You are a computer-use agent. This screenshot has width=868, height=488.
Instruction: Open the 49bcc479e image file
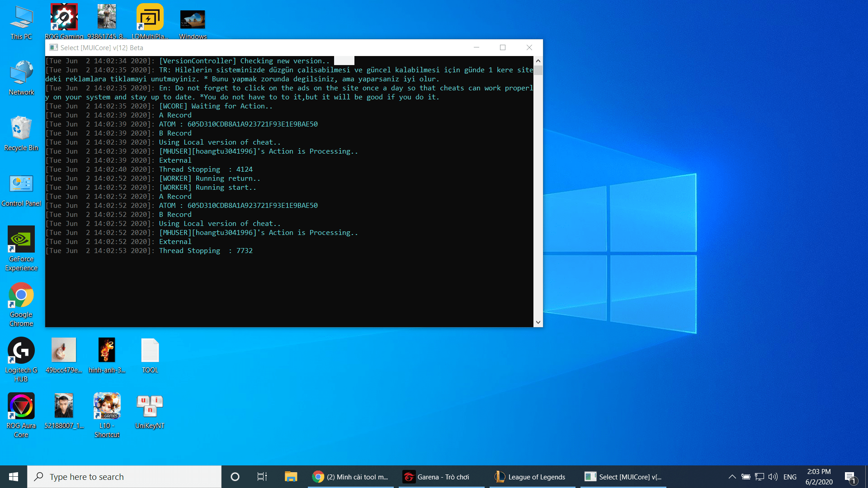click(64, 356)
